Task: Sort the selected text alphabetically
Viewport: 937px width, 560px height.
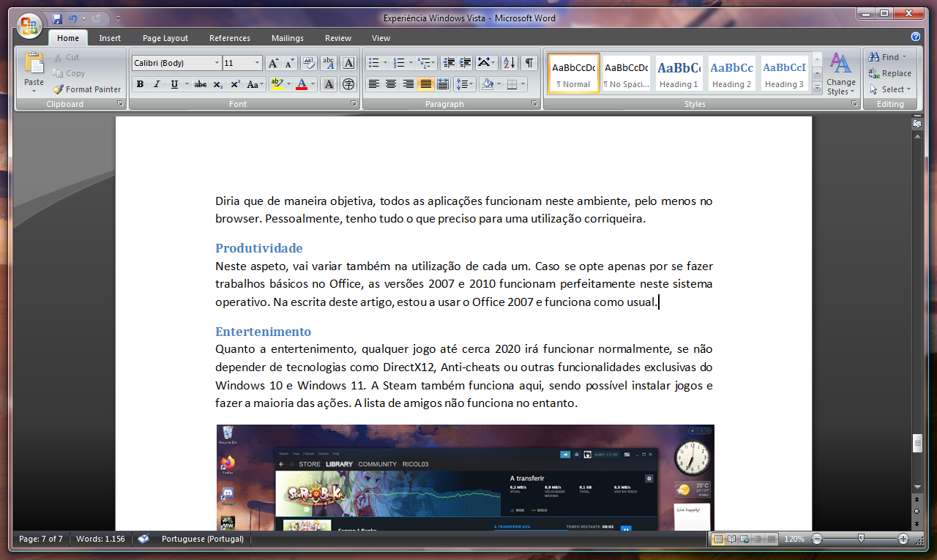Action: 509,63
